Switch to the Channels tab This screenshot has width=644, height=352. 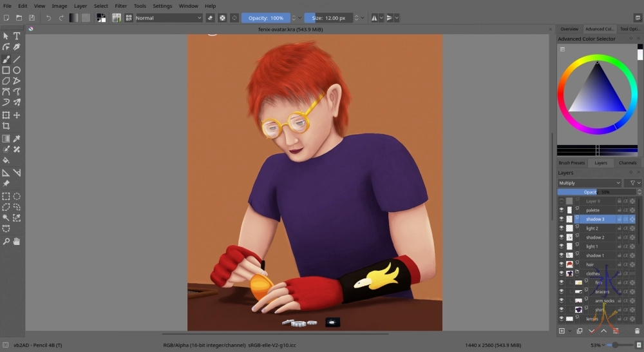[627, 163]
